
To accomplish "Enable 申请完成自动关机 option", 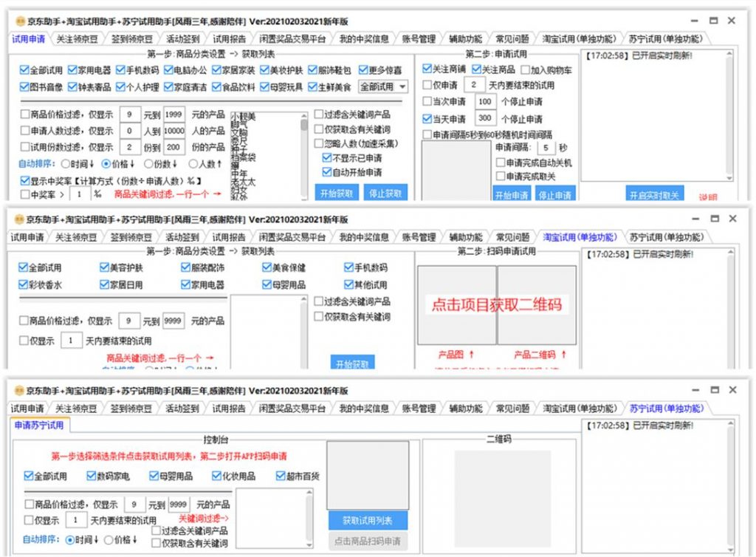I will (x=501, y=163).
